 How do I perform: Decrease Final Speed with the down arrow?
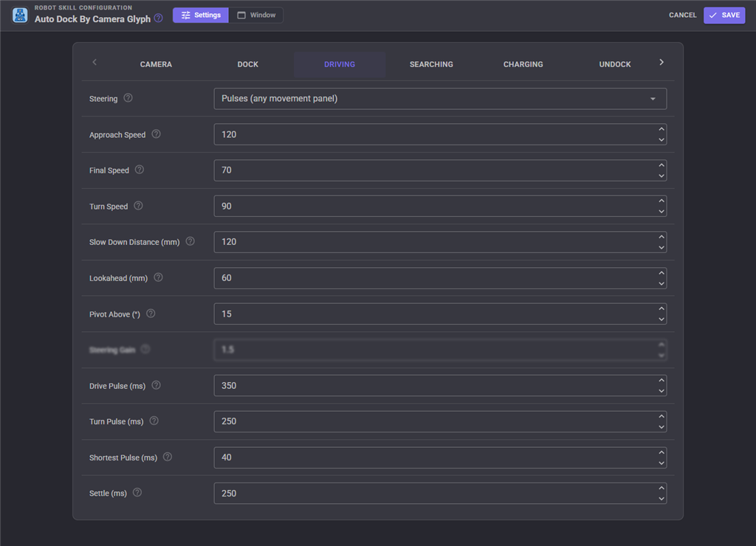(661, 176)
